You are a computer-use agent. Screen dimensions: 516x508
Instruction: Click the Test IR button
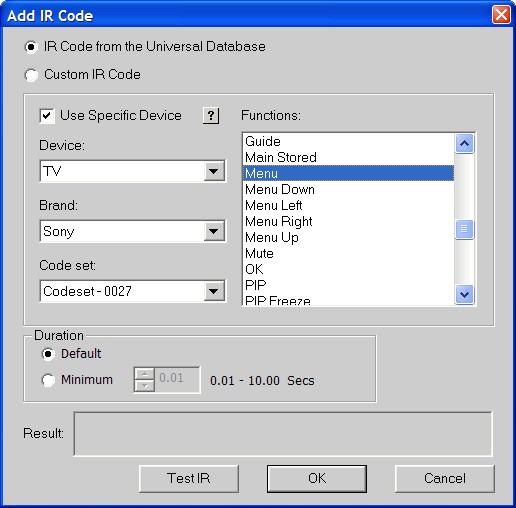point(189,478)
